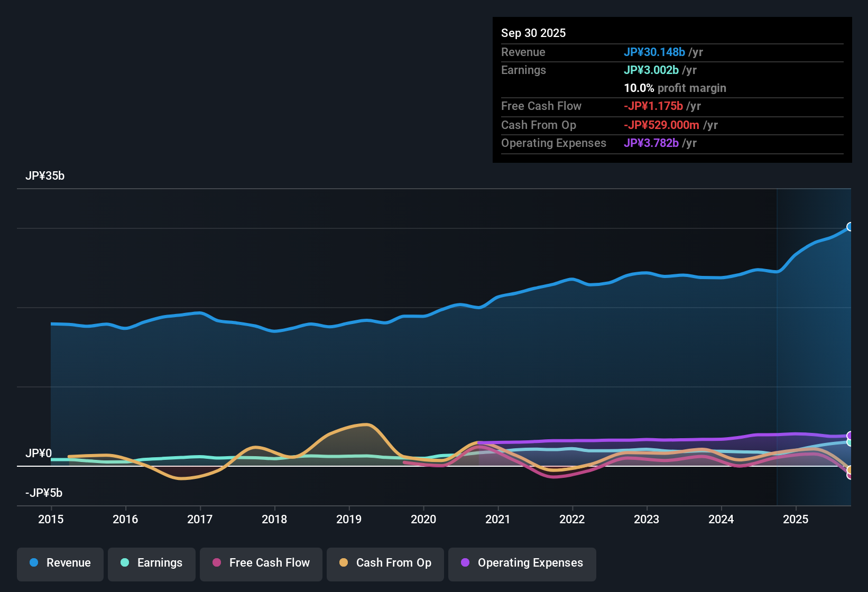The image size is (868, 592).
Task: Click the JP¥35b axis gridline label
Action: (x=45, y=175)
